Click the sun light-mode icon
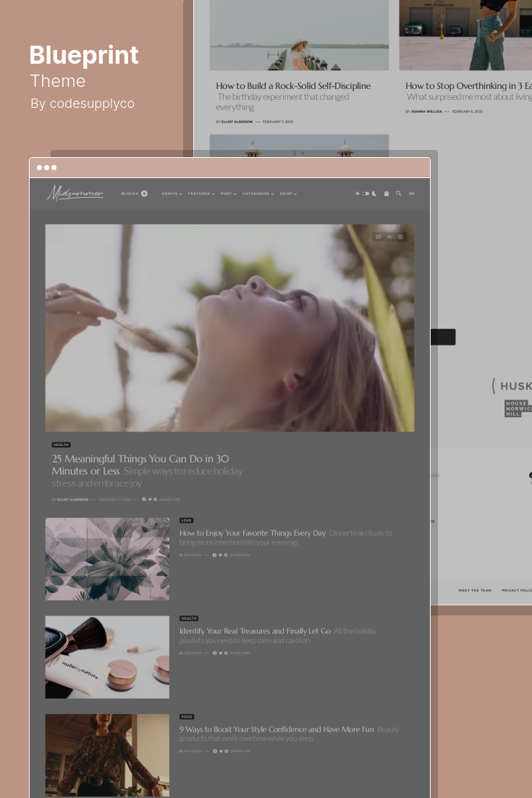The image size is (532, 798). pyautogui.click(x=357, y=193)
